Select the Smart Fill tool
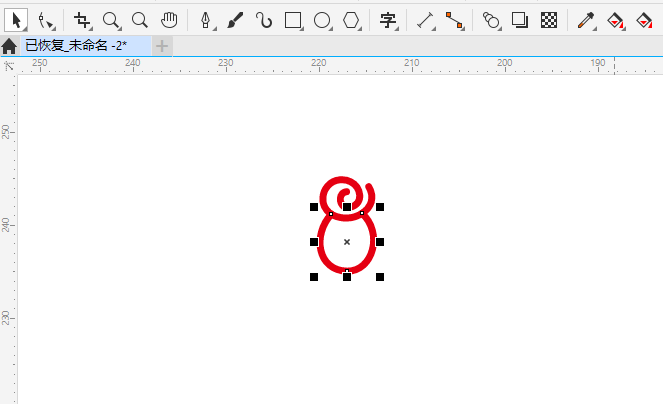This screenshot has width=663, height=404. [x=644, y=20]
